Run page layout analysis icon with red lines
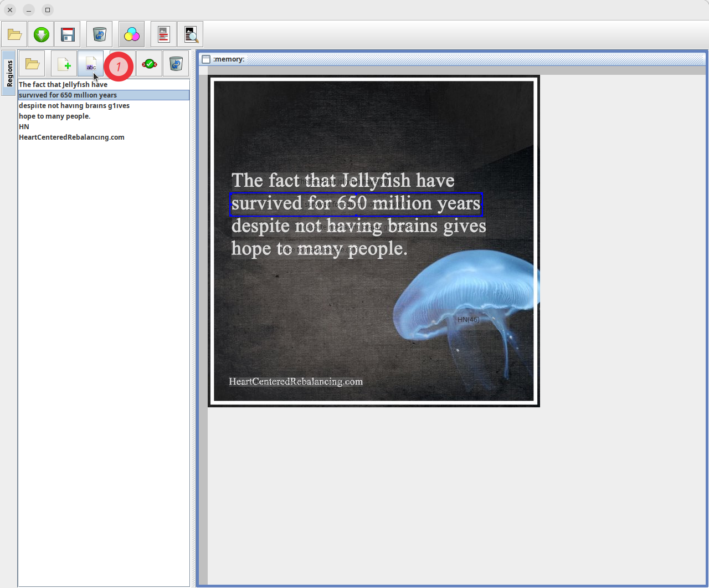This screenshot has width=709, height=588. (x=163, y=35)
